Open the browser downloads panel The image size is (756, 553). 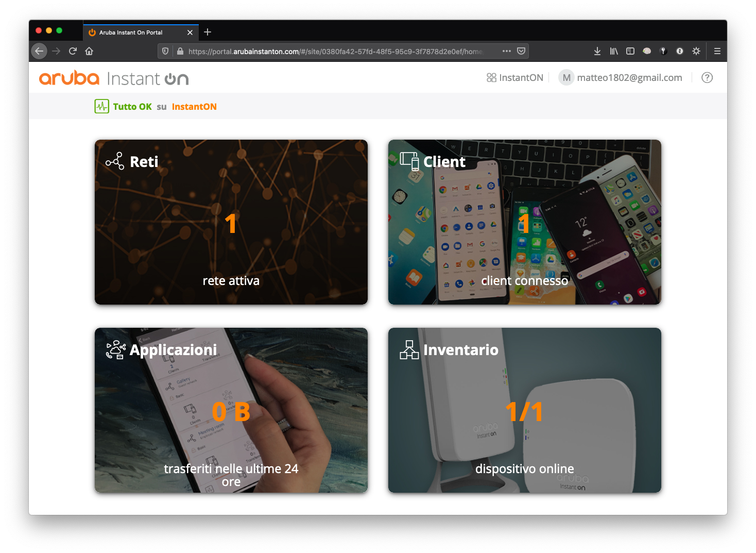597,51
